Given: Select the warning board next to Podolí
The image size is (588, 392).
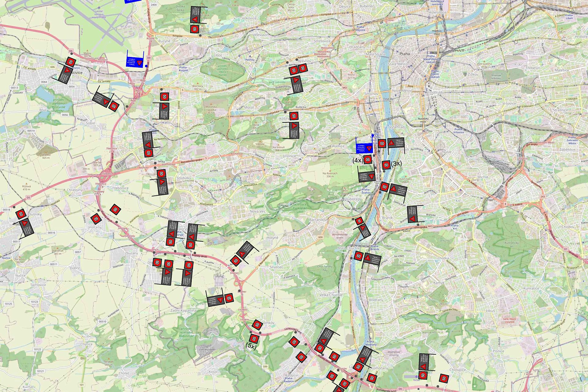Looking at the screenshot, I should (x=396, y=142).
